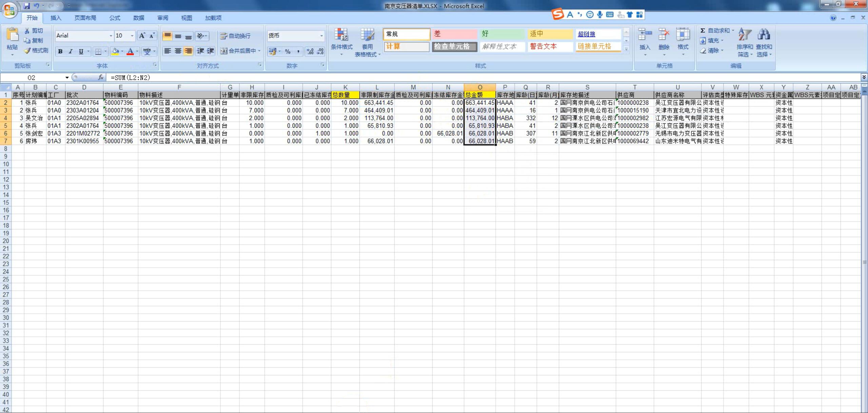Screen dimensions: 868x413
Task: Click the AutoSum (自动求和) icon
Action: coord(703,30)
